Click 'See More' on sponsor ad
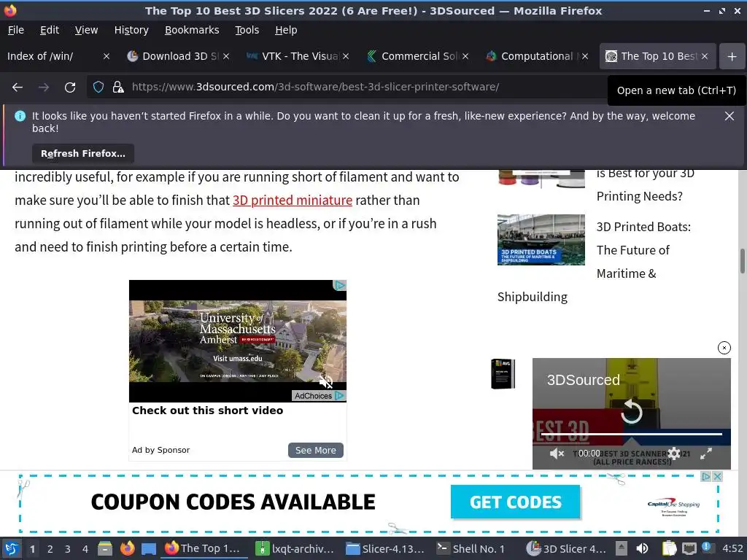 pos(315,450)
